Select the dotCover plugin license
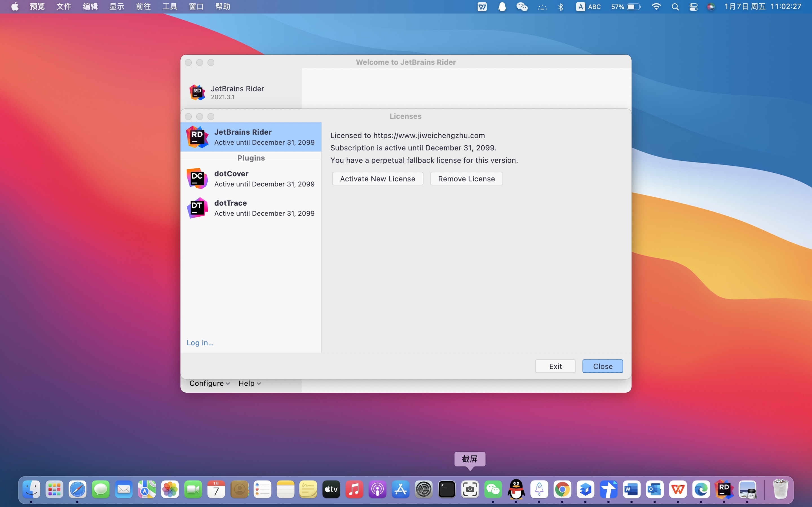Image resolution: width=812 pixels, height=507 pixels. point(251,179)
